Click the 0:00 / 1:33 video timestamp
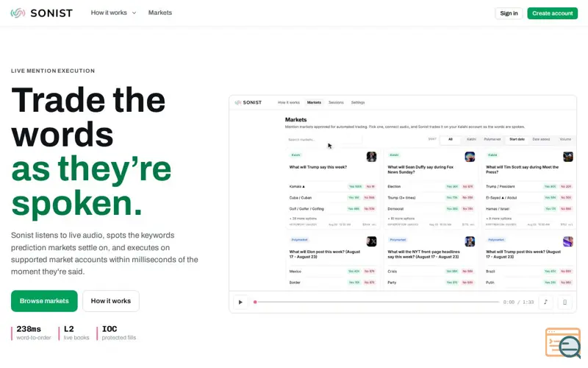The width and height of the screenshot is (588, 368). [x=518, y=302]
